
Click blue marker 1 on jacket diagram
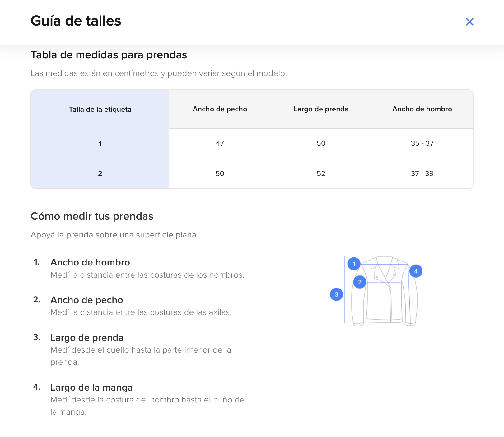click(x=354, y=264)
